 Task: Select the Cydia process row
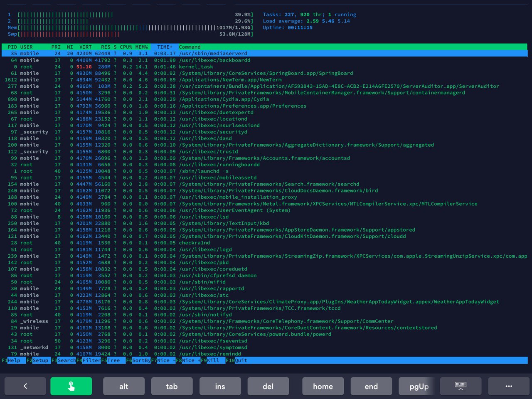(264, 99)
